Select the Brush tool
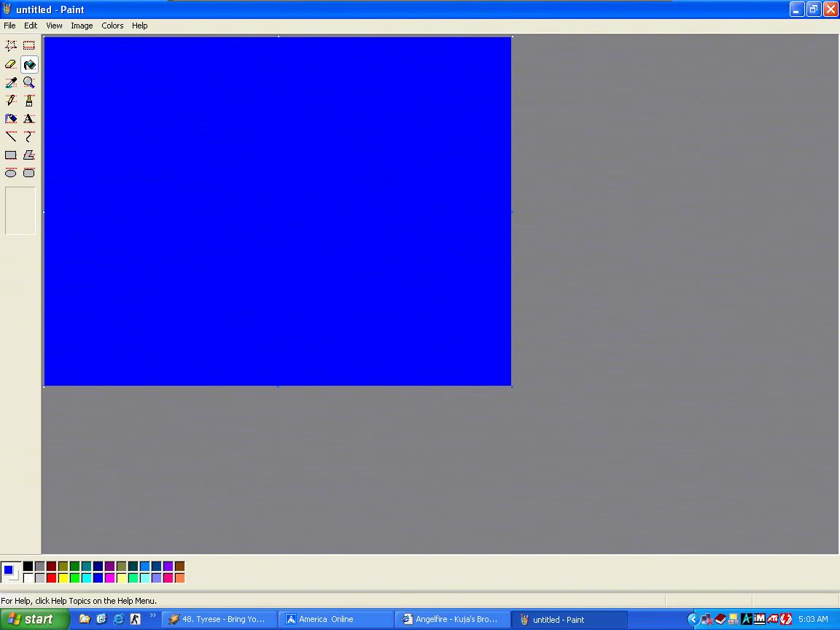Image resolution: width=840 pixels, height=630 pixels. (x=29, y=101)
